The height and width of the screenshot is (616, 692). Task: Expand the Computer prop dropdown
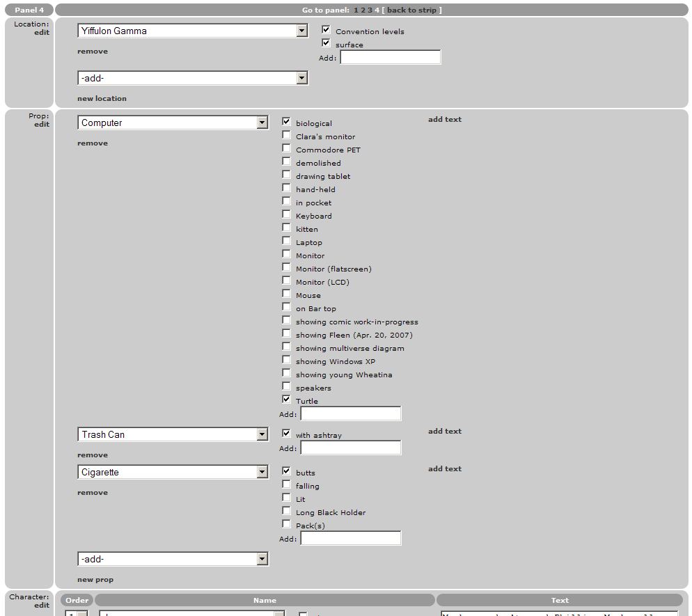(262, 123)
